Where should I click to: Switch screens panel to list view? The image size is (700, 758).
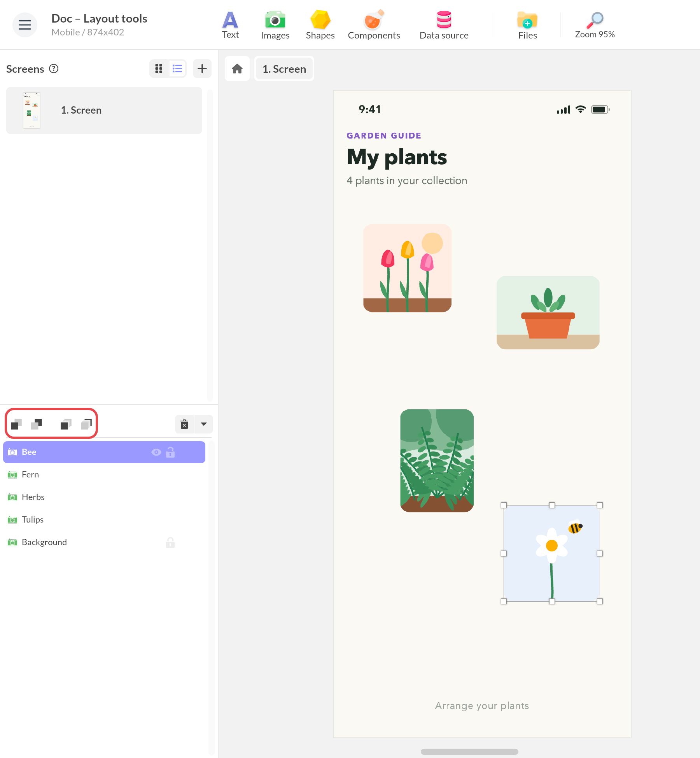177,69
